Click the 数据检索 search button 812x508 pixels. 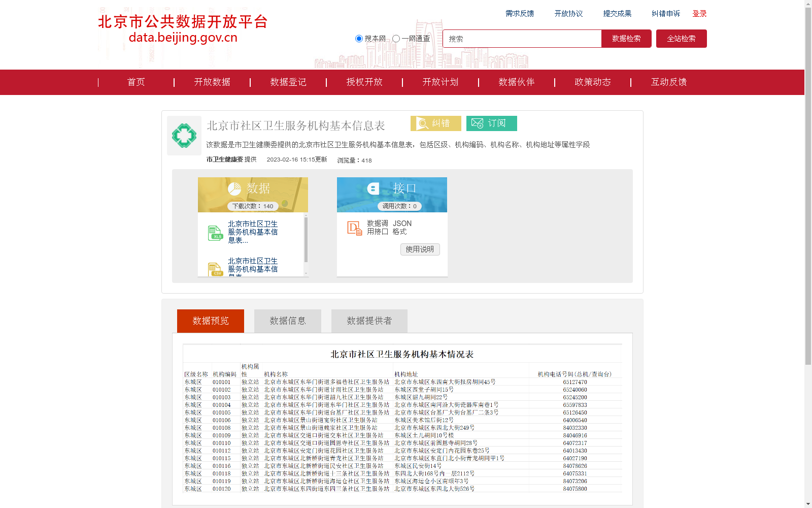(626, 39)
